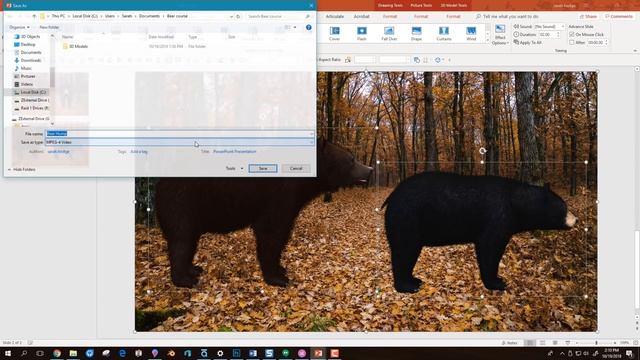Click the zoom slider in status bar
This screenshot has width=640, height=360.
(x=596, y=343)
